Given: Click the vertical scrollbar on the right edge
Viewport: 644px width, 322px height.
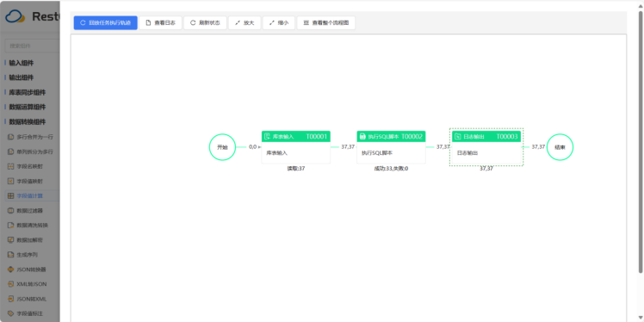Looking at the screenshot, I should click(x=641, y=142).
